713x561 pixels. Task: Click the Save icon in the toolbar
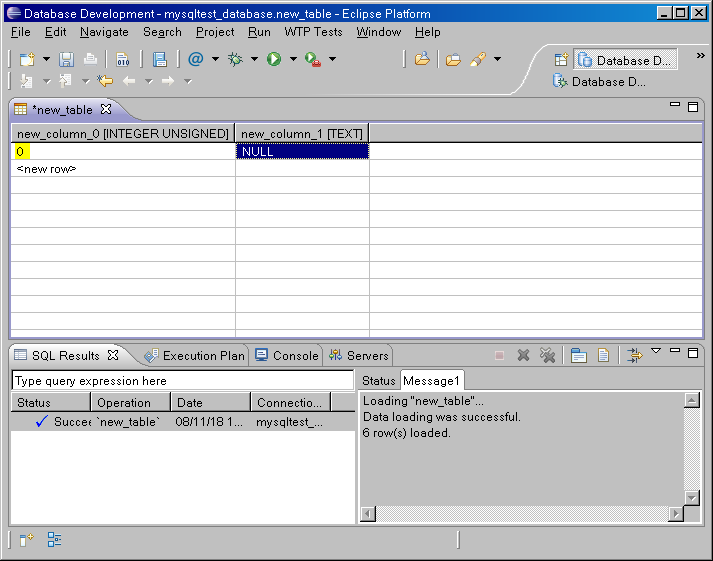tap(66, 60)
